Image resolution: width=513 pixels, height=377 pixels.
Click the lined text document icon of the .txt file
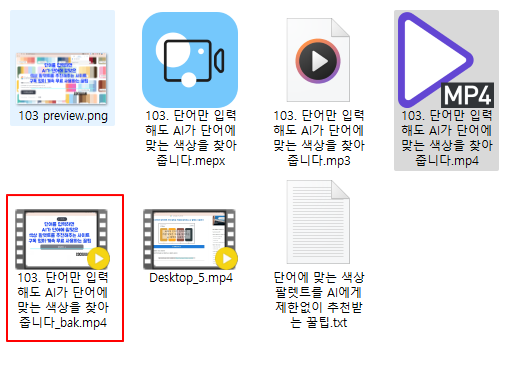click(x=318, y=222)
